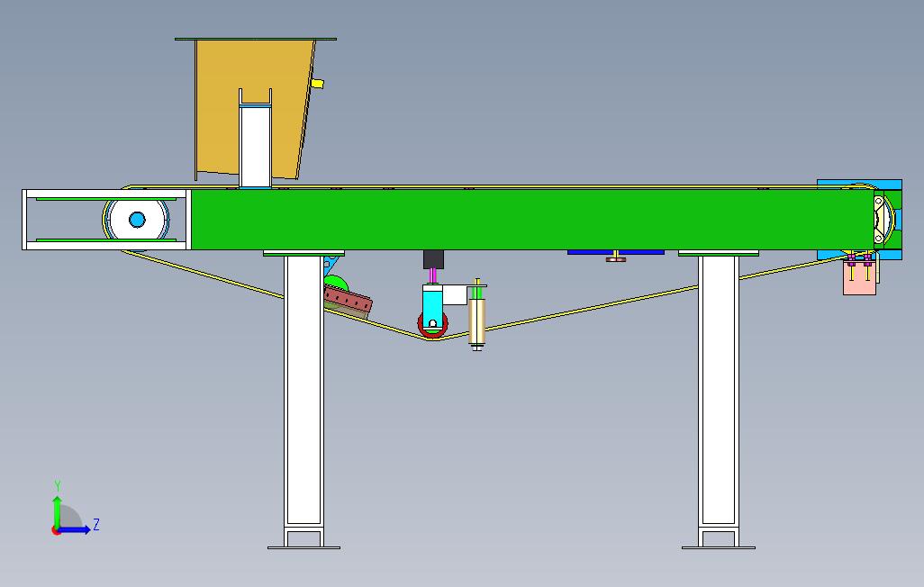Select the base plate of the right leg

[x=719, y=547]
